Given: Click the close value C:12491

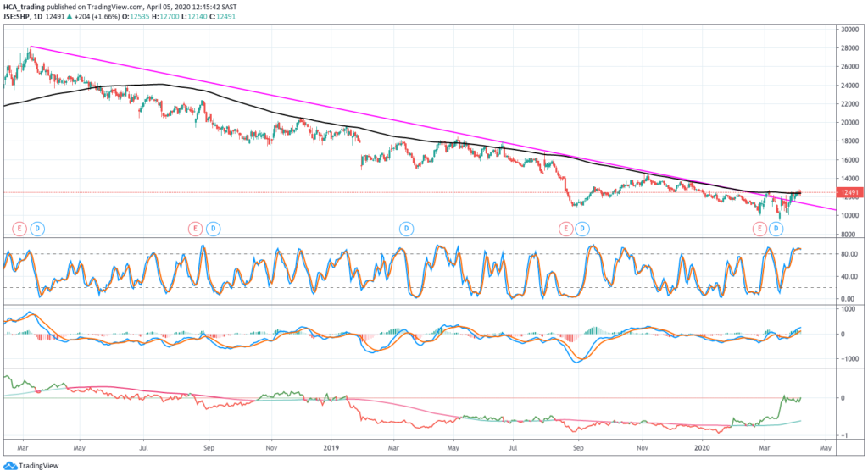Looking at the screenshot, I should click(x=223, y=17).
